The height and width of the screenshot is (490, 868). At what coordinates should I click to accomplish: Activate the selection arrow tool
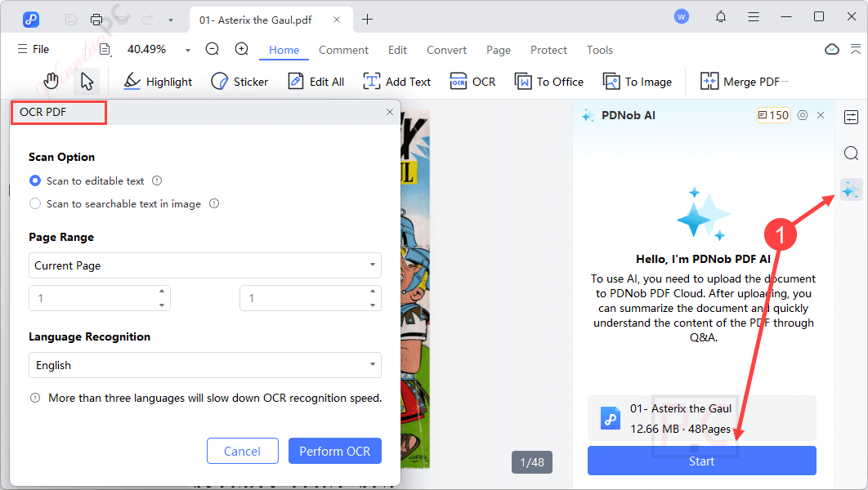click(x=87, y=81)
